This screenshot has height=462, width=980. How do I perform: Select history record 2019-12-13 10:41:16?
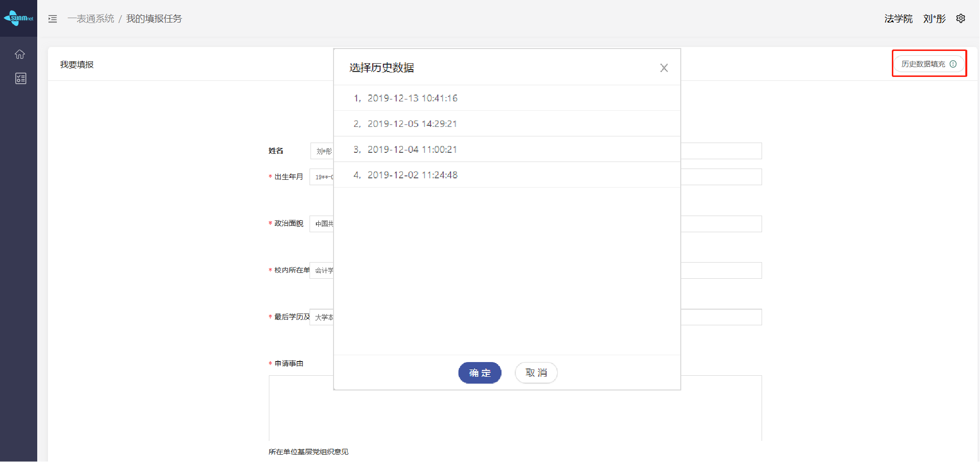pos(412,98)
